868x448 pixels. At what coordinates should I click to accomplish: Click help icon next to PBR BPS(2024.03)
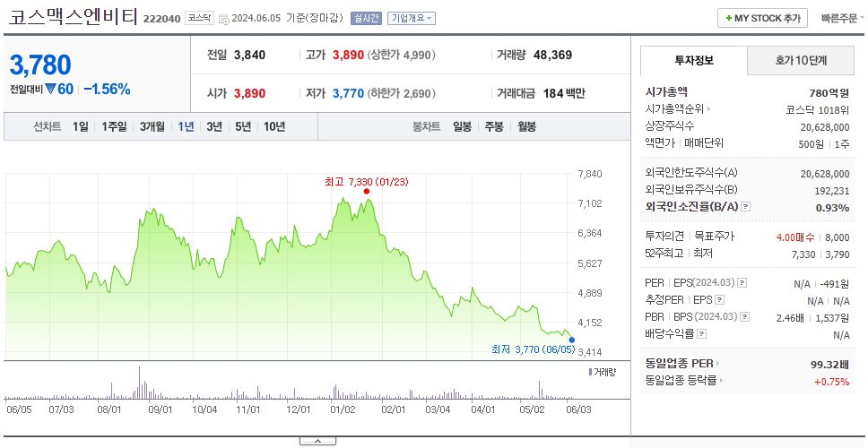point(745,317)
